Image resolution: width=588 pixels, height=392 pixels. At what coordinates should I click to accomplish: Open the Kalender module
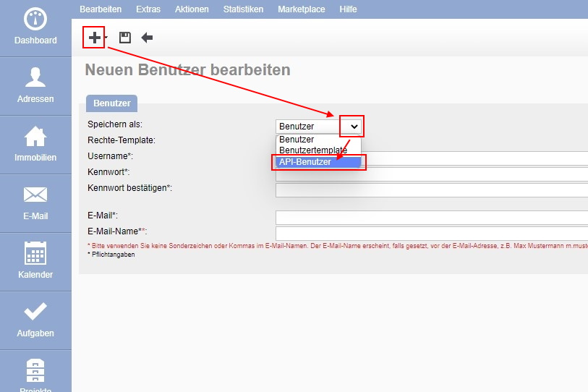click(35, 262)
